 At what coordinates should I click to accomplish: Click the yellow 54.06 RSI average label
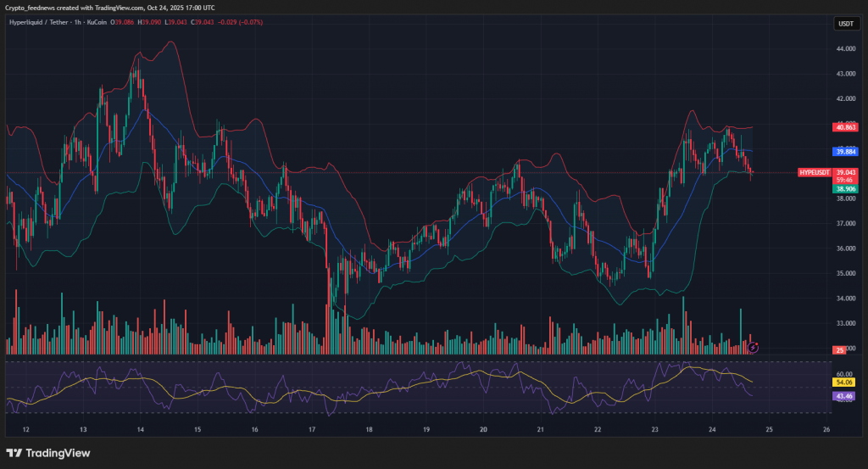845,383
